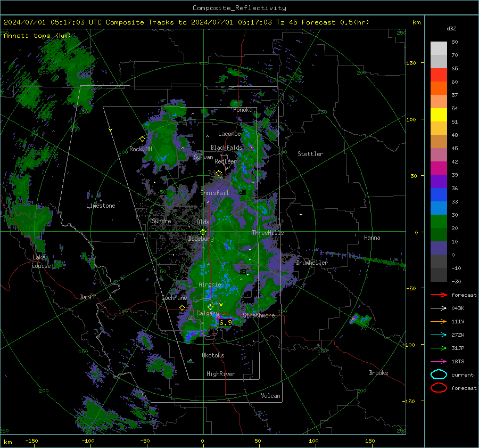Click the red 'forecast' ellipse legend icon
The width and height of the screenshot is (479, 448).
pyautogui.click(x=439, y=388)
